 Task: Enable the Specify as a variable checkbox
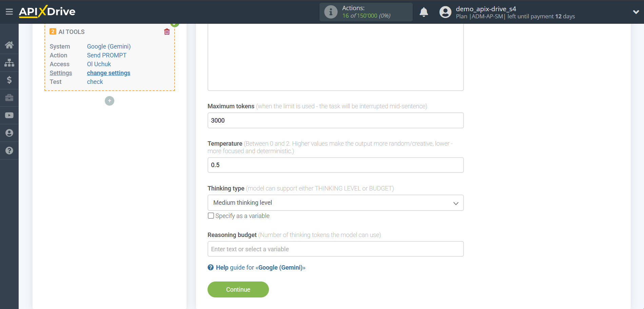[211, 216]
